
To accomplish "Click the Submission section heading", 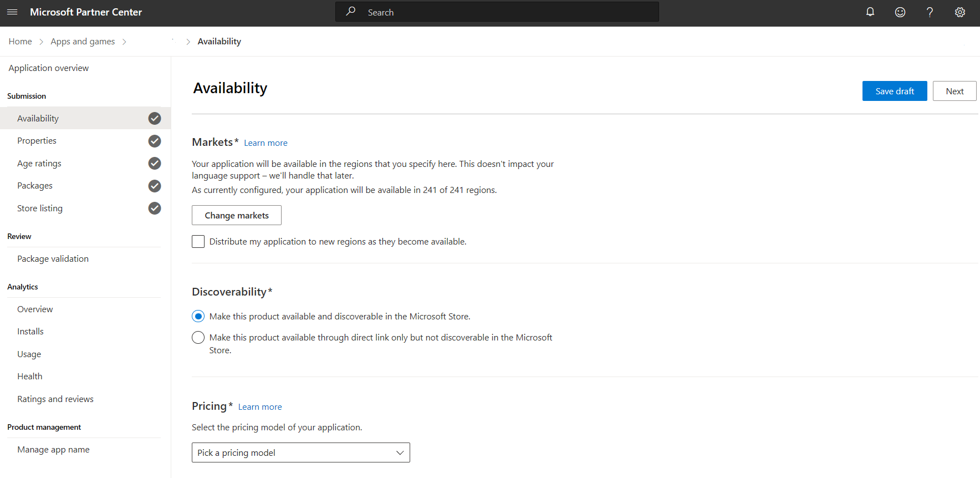I will (x=27, y=96).
